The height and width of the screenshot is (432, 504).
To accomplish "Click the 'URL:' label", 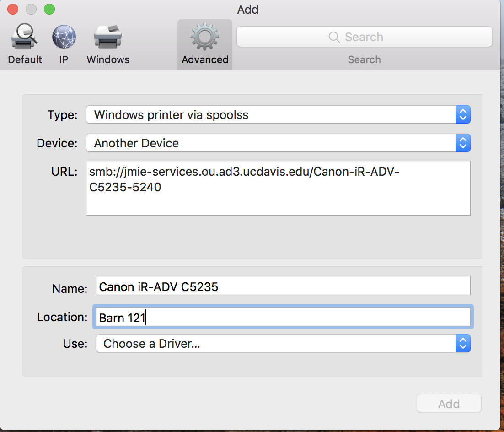I will (x=64, y=172).
